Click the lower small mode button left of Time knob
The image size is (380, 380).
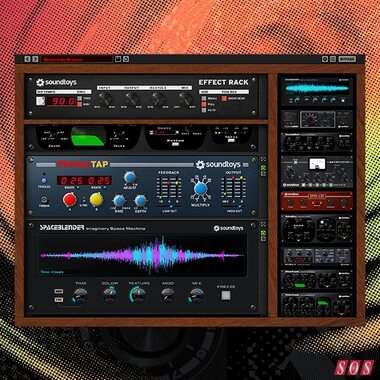pos(59,300)
